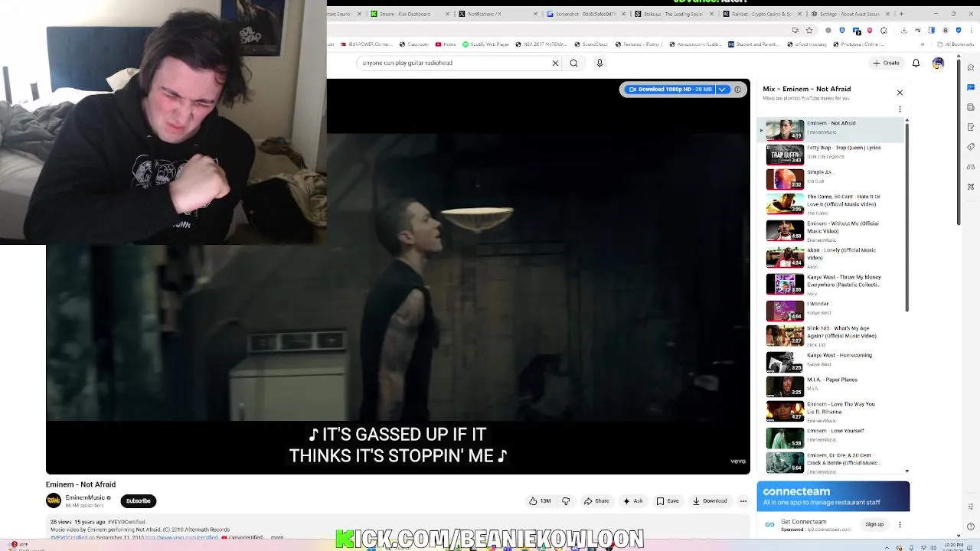Click the Download button under the video
The image size is (980, 551).
click(710, 501)
